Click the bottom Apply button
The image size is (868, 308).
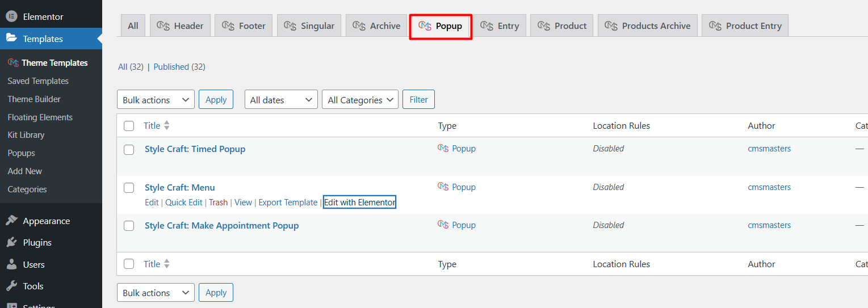(216, 292)
